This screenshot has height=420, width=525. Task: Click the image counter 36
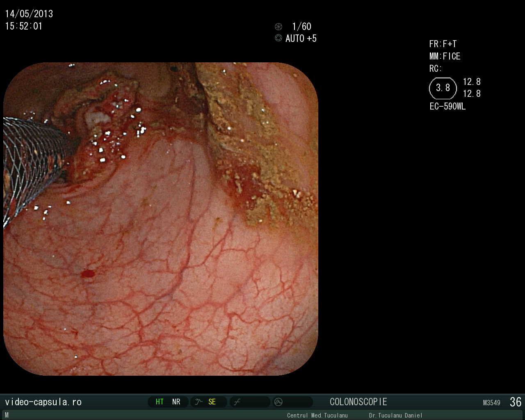tap(516, 402)
